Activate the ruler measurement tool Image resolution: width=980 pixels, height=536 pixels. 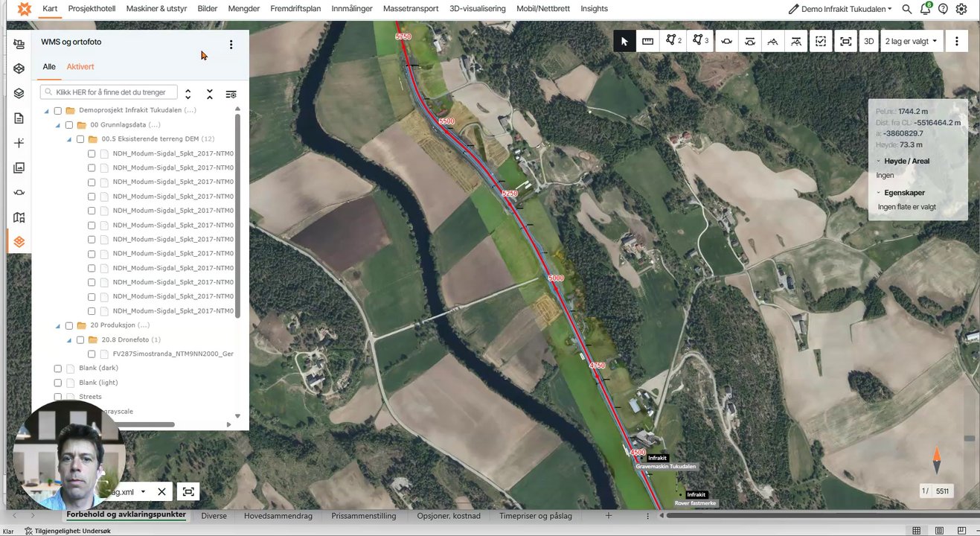647,42
